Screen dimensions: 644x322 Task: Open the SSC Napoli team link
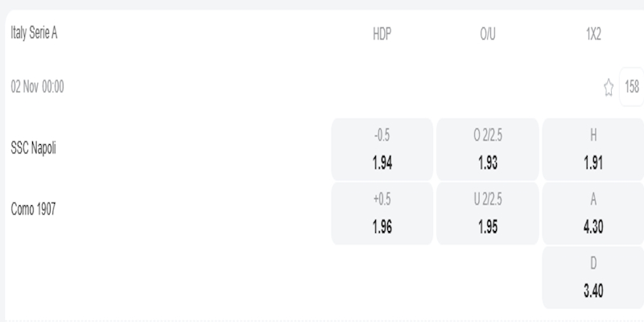tap(33, 148)
